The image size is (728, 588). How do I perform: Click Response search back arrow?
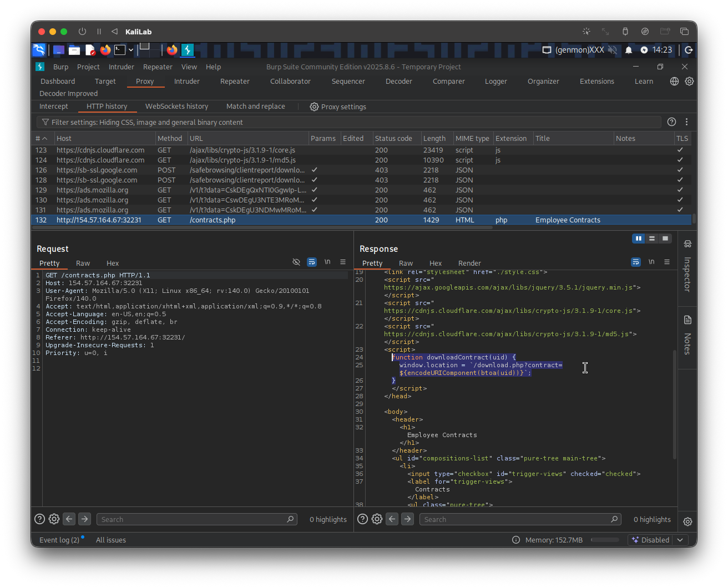click(x=392, y=519)
